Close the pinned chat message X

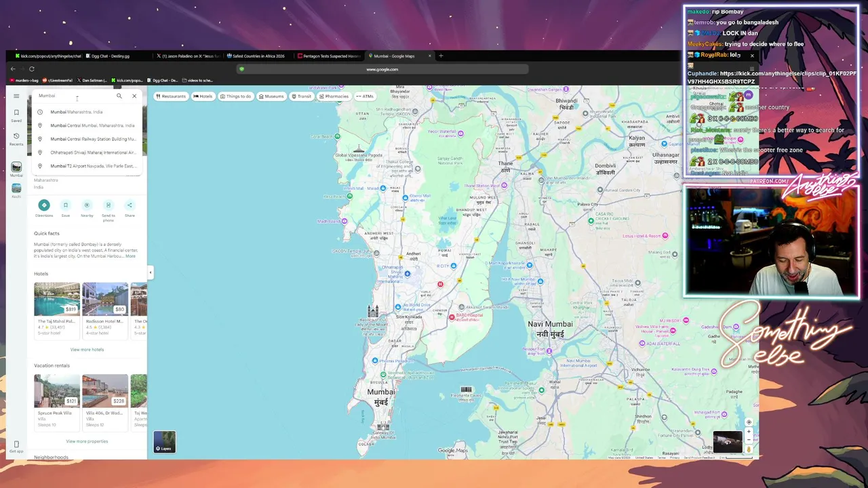coord(752,56)
